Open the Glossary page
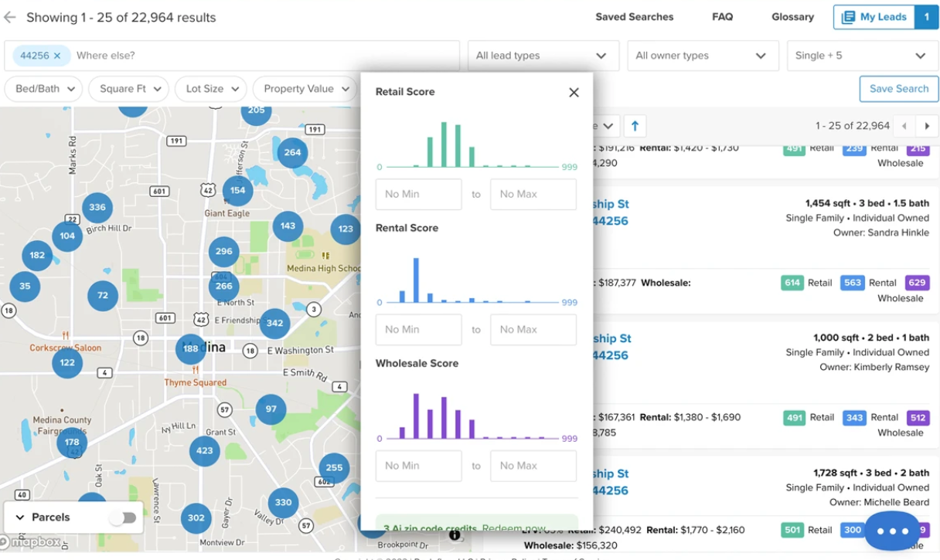Image resolution: width=940 pixels, height=560 pixels. pos(792,17)
